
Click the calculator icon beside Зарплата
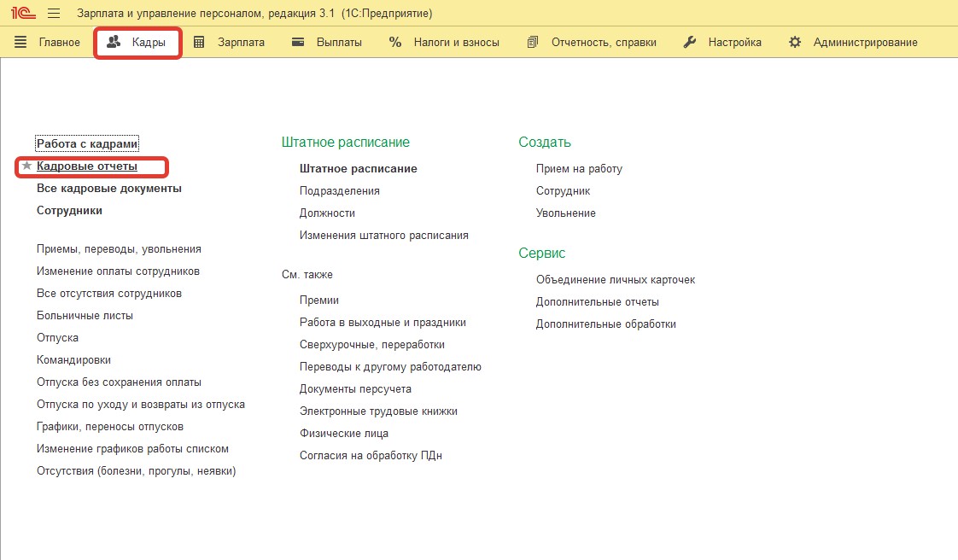199,42
